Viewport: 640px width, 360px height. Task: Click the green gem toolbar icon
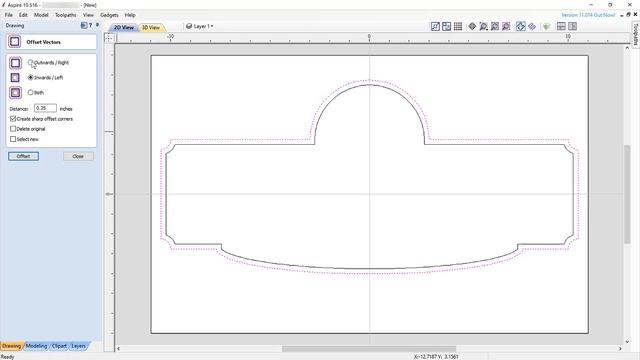(x=546, y=27)
